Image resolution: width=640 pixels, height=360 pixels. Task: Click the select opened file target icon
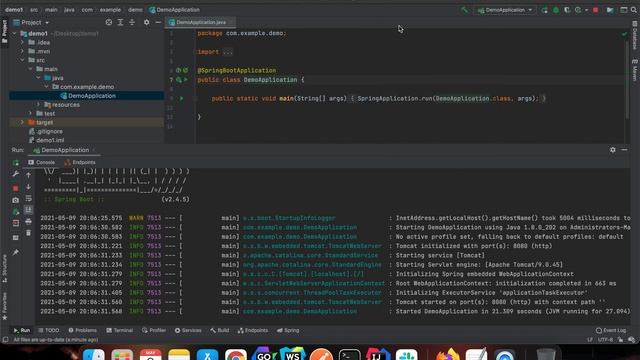point(109,22)
